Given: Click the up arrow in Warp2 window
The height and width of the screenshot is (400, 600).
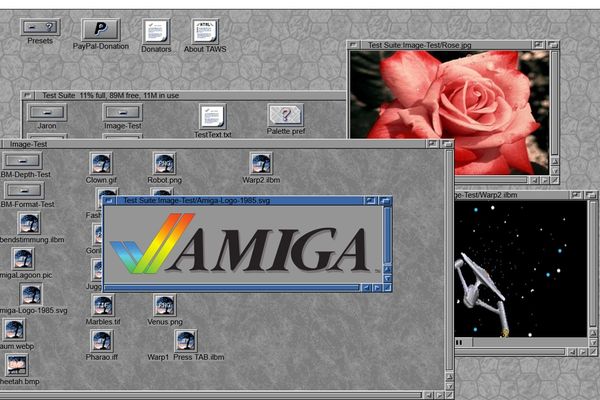Looking at the screenshot, I should click(593, 333).
